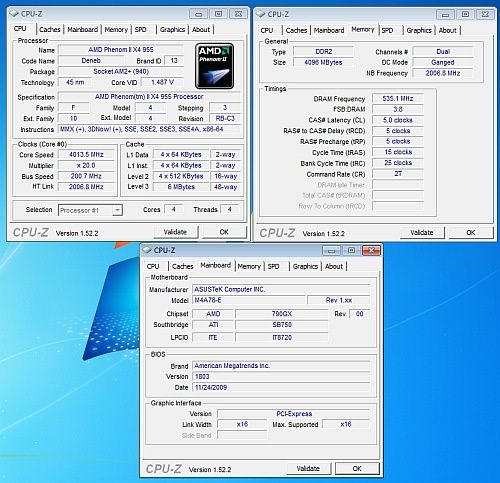Click Core Speed value 4013.5 MHz
This screenshot has width=500, height=483.
click(86, 155)
